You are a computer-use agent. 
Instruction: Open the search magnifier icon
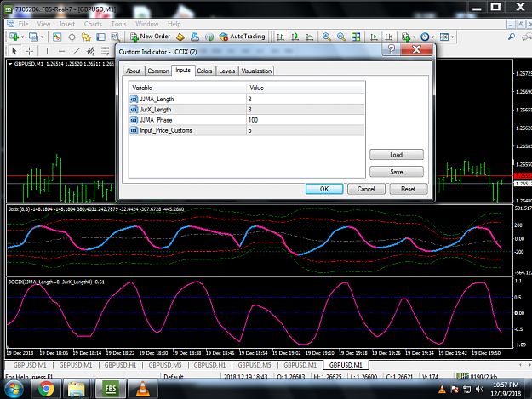tap(512, 37)
